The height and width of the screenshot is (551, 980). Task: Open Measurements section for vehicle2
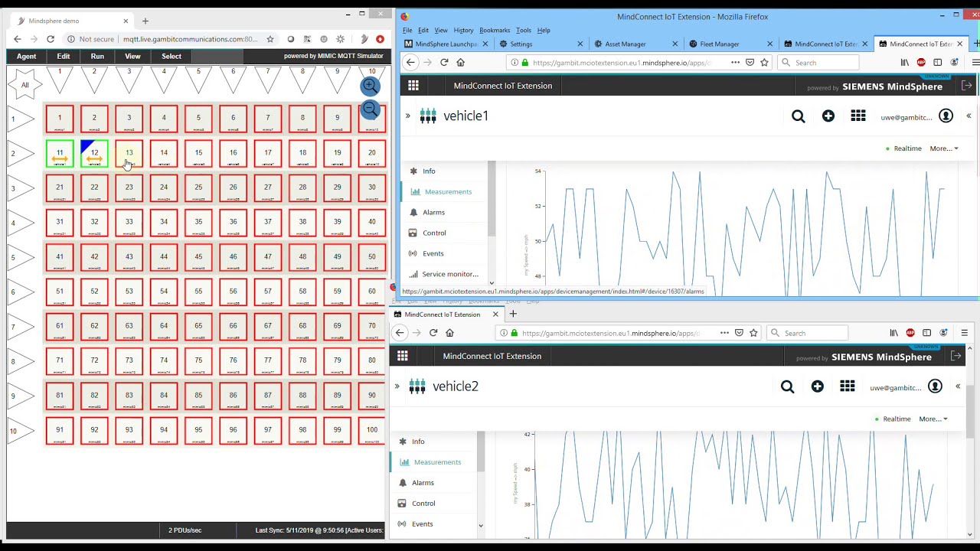(437, 462)
